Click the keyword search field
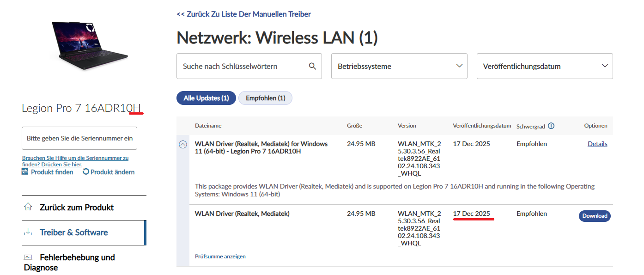644x275 pixels. click(x=243, y=66)
